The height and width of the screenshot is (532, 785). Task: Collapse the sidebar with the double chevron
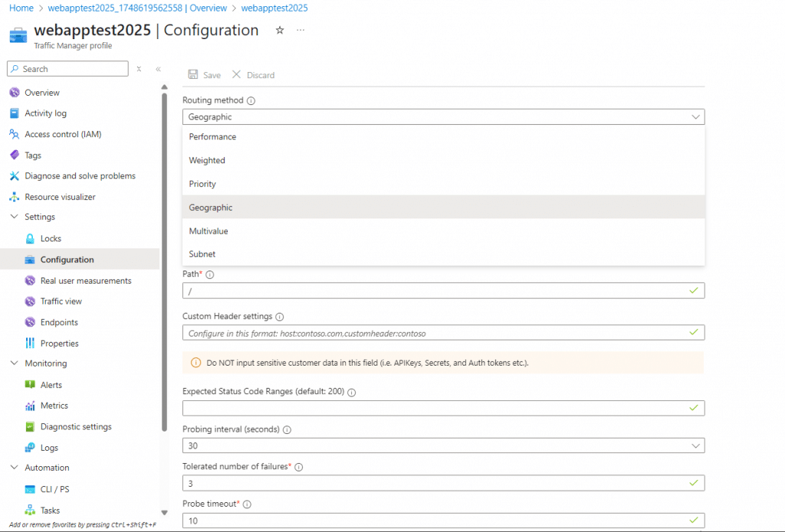coord(158,69)
